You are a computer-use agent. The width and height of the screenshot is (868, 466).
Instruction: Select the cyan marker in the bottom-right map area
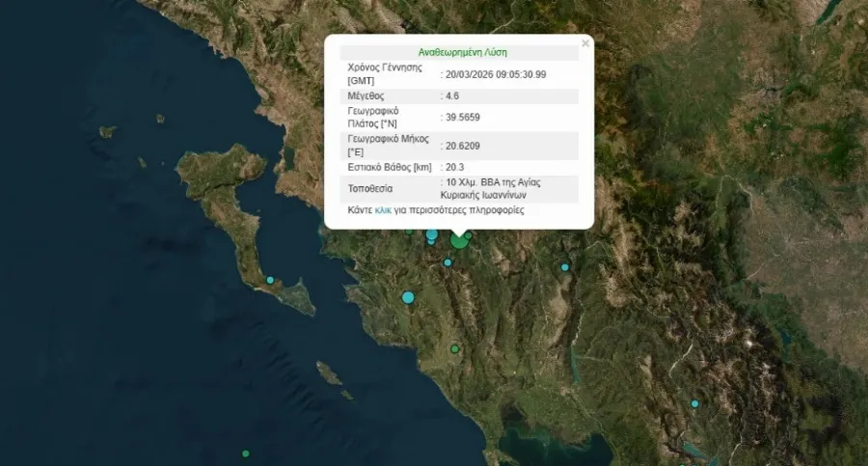point(694,404)
